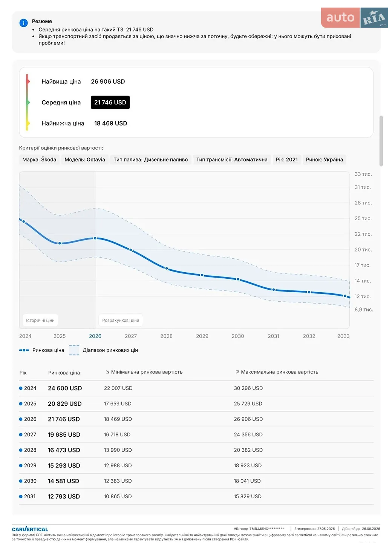Click the Ринкова ціна column header
Screen dimensions: 392x543
64,373
